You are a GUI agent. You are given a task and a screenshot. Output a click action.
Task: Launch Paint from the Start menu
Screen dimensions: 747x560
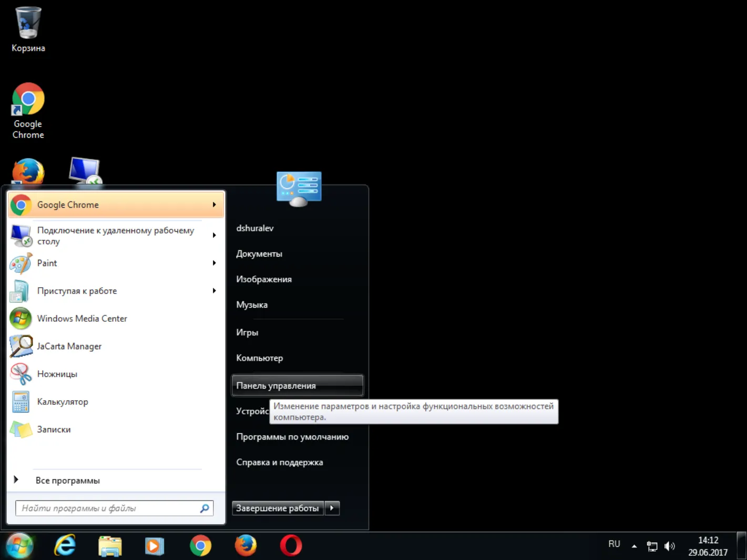[116, 263]
